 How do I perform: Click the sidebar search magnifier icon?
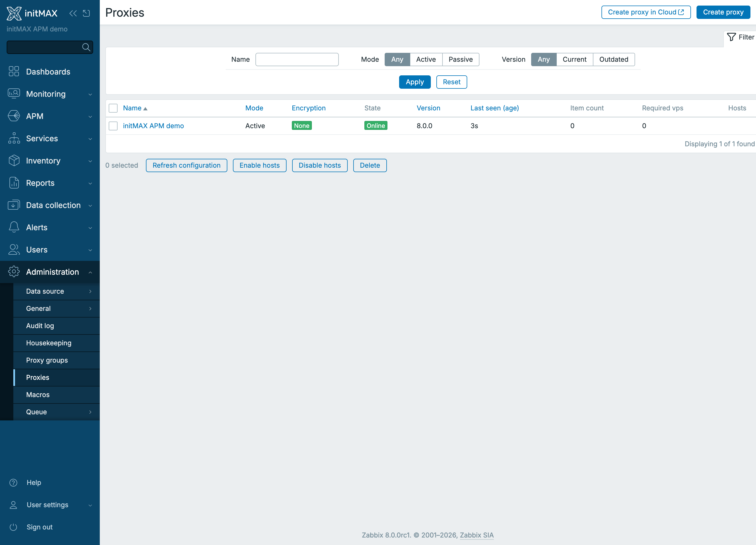[86, 47]
